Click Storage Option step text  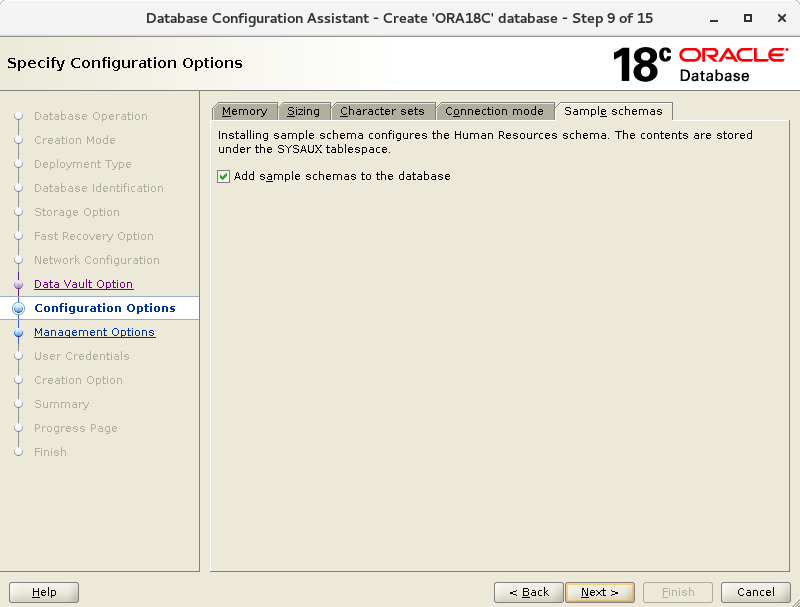point(77,212)
